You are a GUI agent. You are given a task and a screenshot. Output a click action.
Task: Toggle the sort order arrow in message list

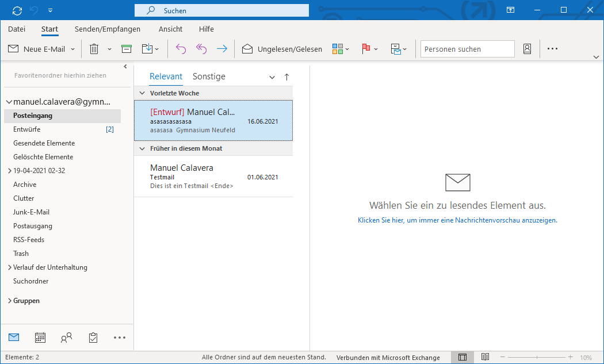pos(286,77)
